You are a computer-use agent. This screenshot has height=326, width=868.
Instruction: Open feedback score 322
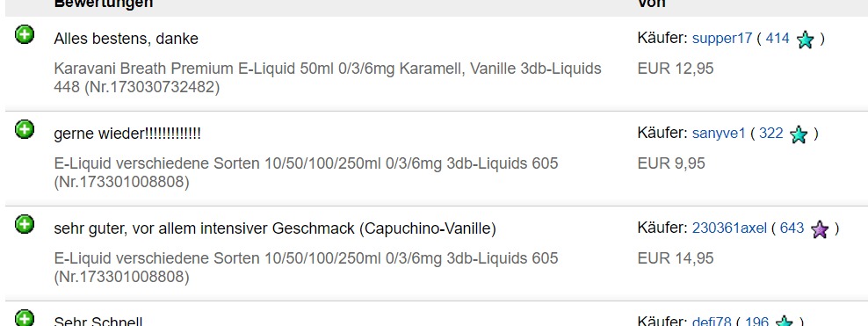coord(770,134)
